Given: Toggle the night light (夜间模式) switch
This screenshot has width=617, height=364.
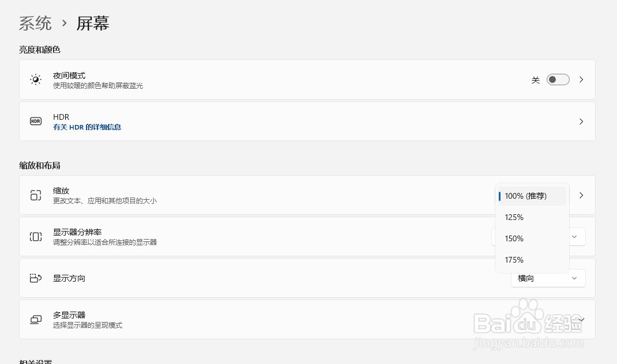Looking at the screenshot, I should [558, 80].
